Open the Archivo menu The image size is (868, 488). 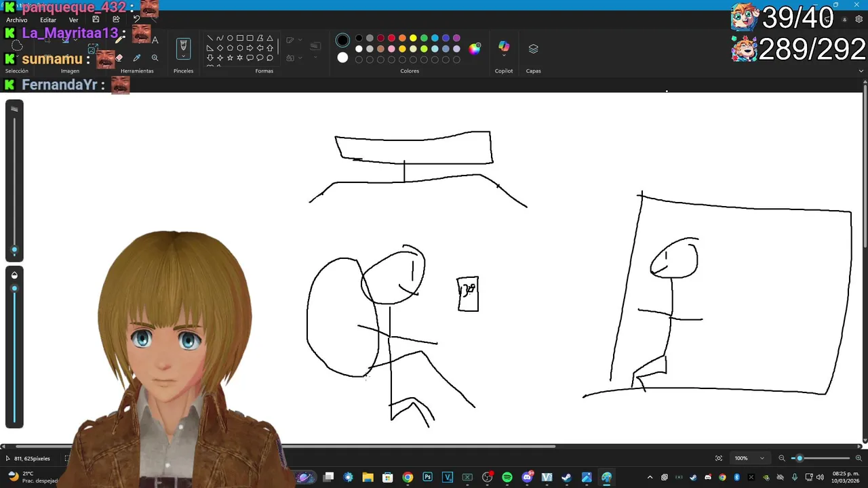coord(16,20)
